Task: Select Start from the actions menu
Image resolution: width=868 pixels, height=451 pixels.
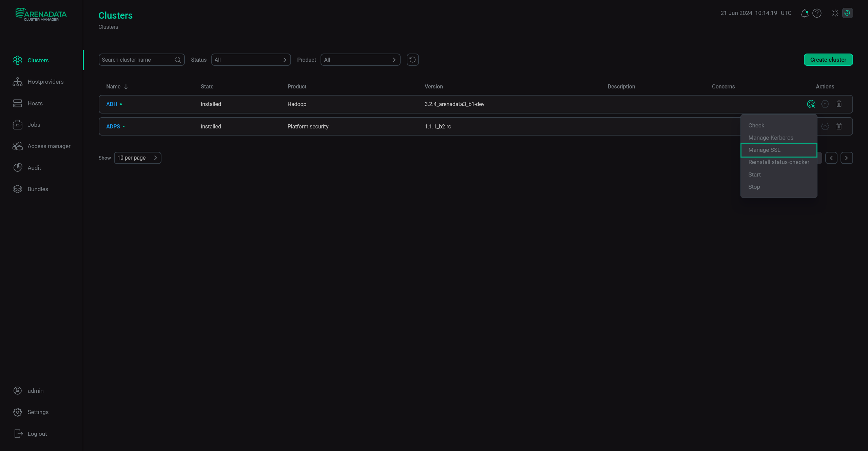Action: (x=779, y=175)
